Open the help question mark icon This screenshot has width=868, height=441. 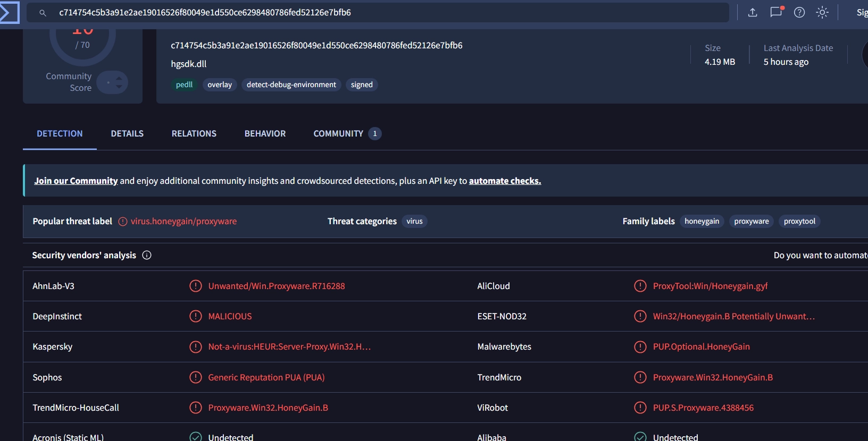coord(799,12)
